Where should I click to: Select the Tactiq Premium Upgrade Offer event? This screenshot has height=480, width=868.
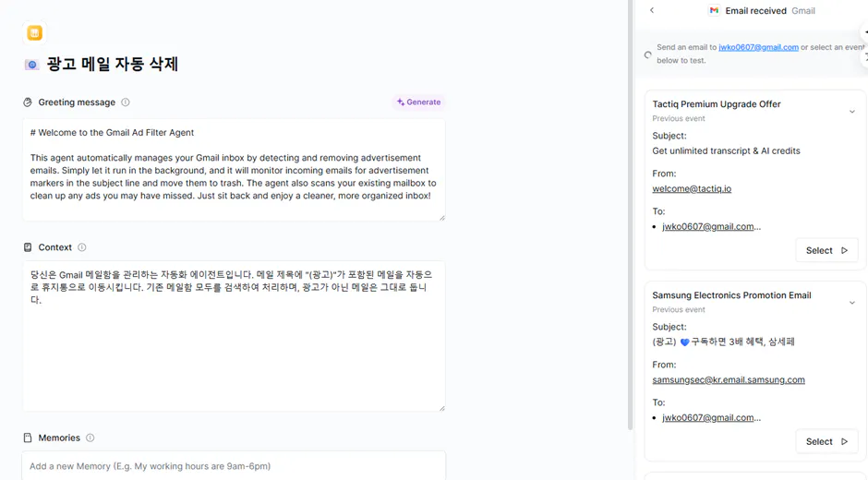click(x=827, y=250)
